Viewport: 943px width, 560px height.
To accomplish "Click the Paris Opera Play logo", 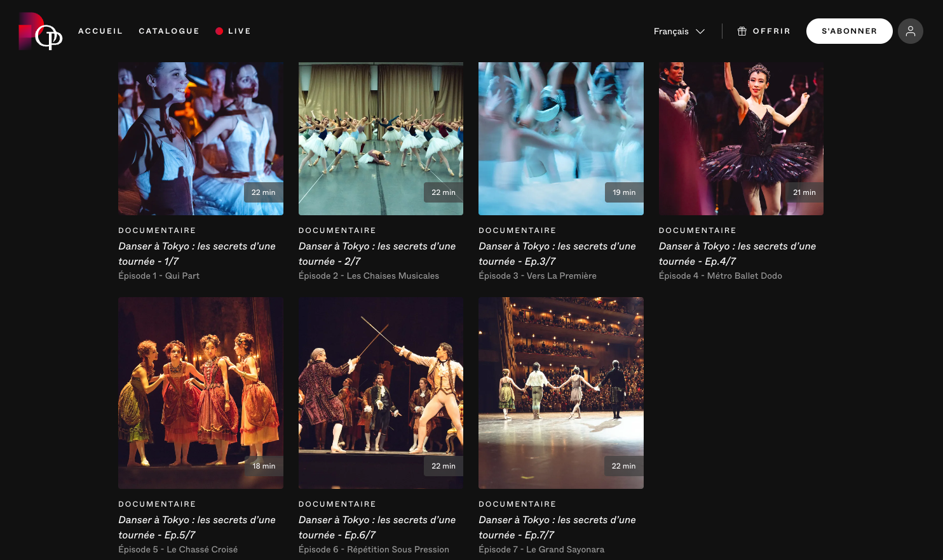I will point(41,31).
